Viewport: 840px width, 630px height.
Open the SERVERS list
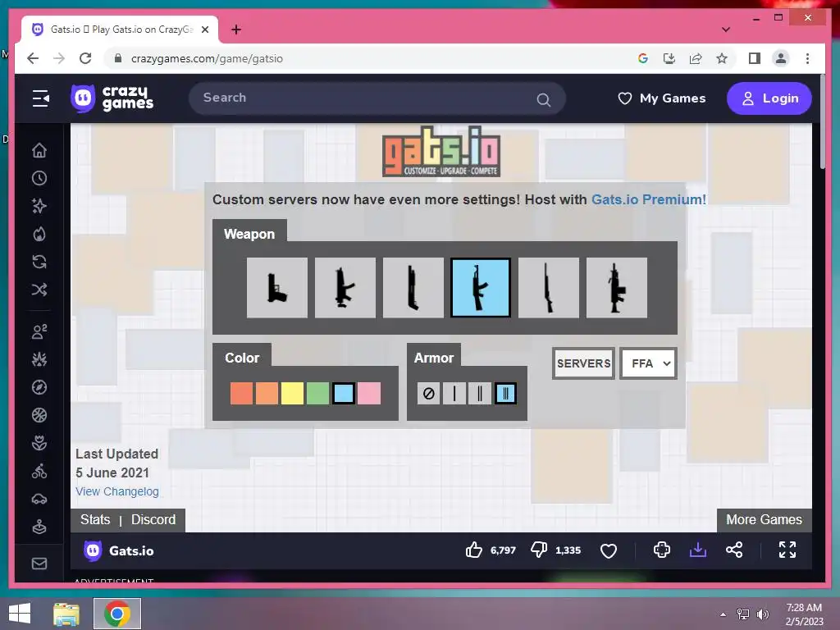click(583, 363)
